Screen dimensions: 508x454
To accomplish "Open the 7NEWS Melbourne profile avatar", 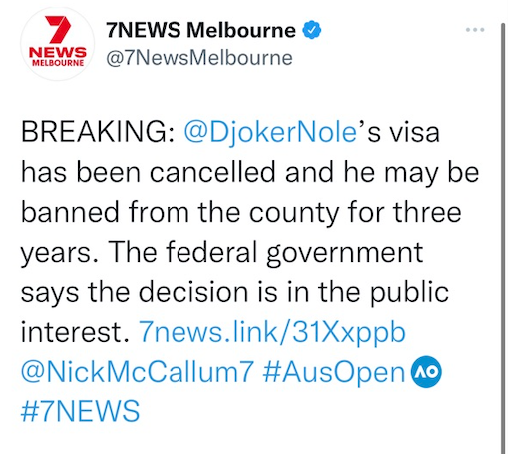I will click(x=57, y=44).
